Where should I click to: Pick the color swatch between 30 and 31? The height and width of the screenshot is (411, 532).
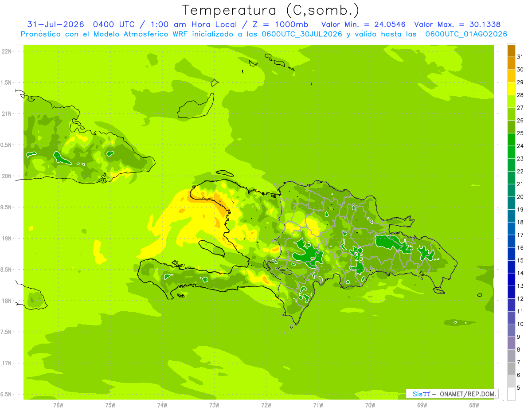tap(511, 63)
